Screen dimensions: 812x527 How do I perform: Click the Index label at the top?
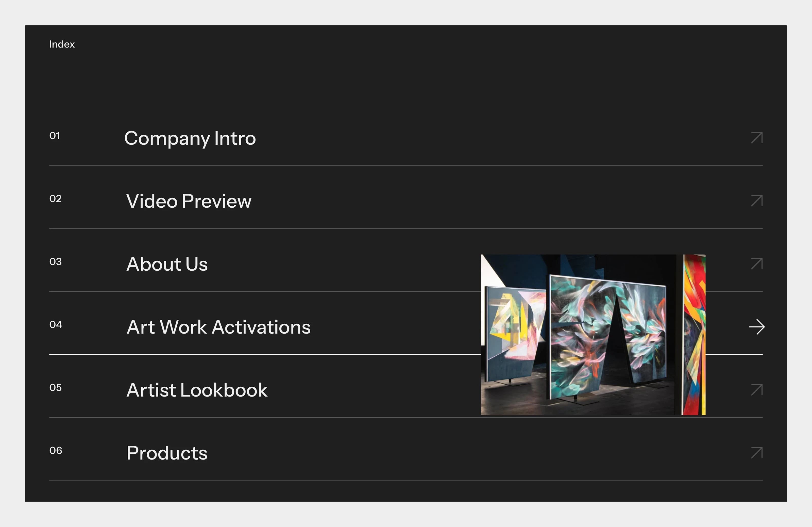62,44
